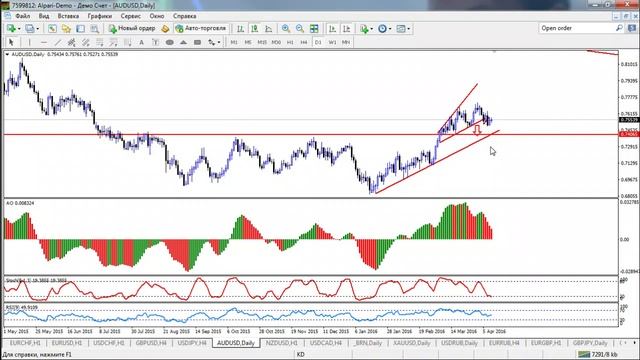Expand the periods dropdown arrow
This screenshot has height=360, width=640.
point(390,29)
